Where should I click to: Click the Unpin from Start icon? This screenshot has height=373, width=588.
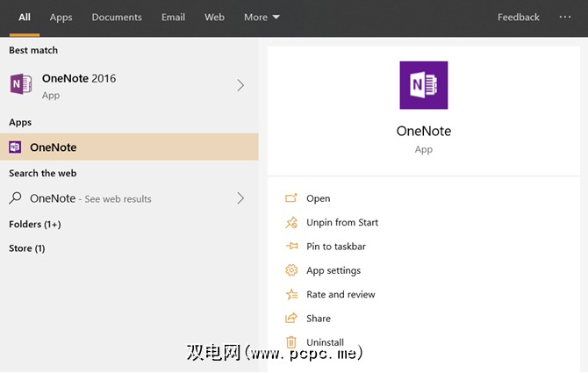pyautogui.click(x=291, y=223)
